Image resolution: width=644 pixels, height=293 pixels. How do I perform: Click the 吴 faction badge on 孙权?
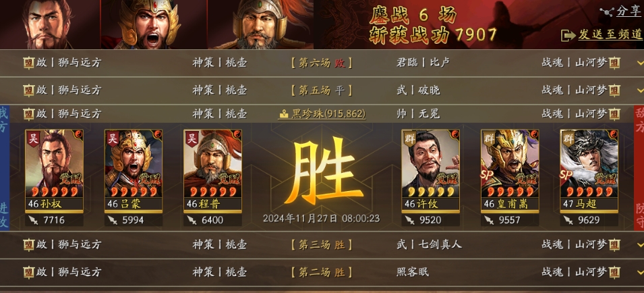click(33, 138)
